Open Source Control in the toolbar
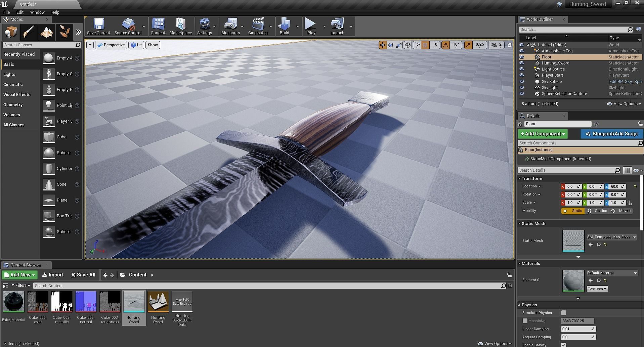Image resolution: width=644 pixels, height=347 pixels. click(128, 26)
